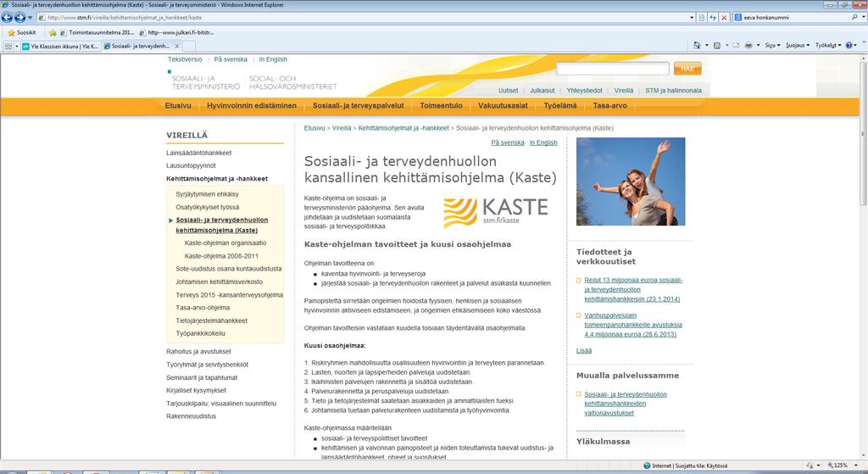
Task: Open Tasa-arvo navigation item
Action: click(610, 106)
